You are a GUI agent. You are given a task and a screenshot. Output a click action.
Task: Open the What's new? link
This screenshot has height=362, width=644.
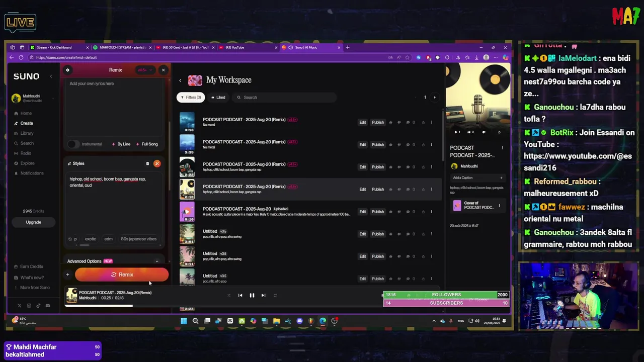[29, 278]
